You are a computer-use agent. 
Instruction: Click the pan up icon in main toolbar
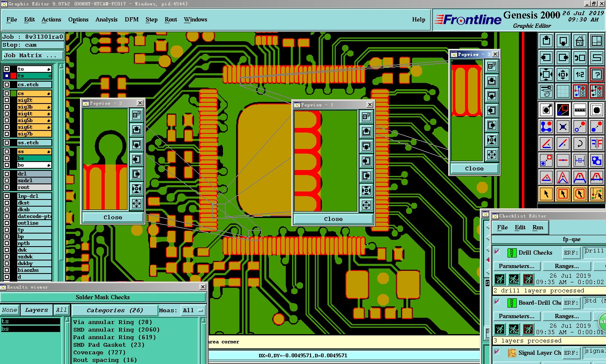point(546,41)
